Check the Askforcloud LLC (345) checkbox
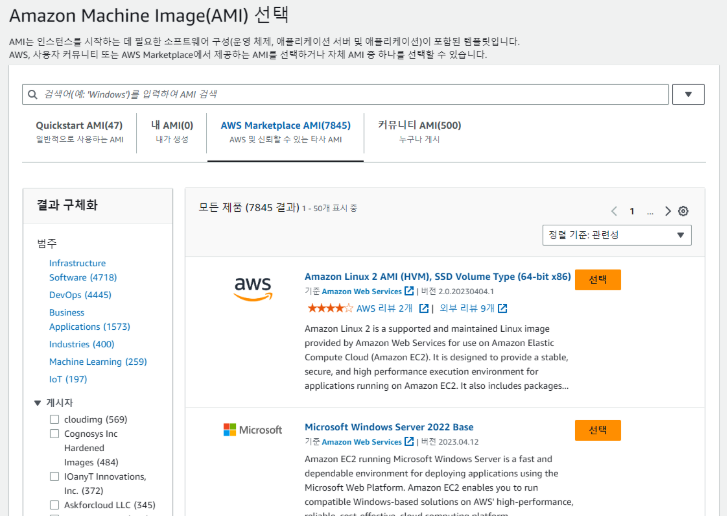Image resolution: width=727 pixels, height=516 pixels. coord(54,505)
